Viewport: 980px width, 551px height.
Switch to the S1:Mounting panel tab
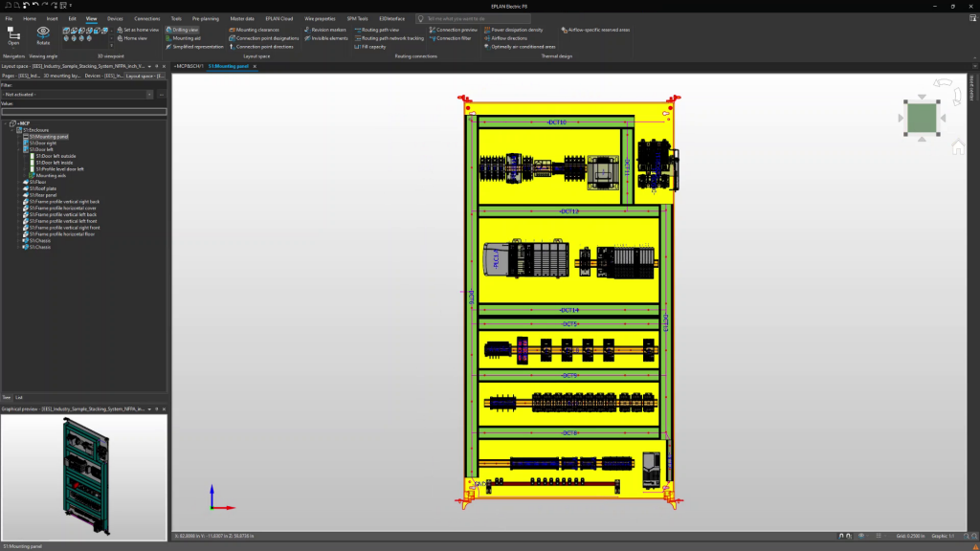pos(230,67)
